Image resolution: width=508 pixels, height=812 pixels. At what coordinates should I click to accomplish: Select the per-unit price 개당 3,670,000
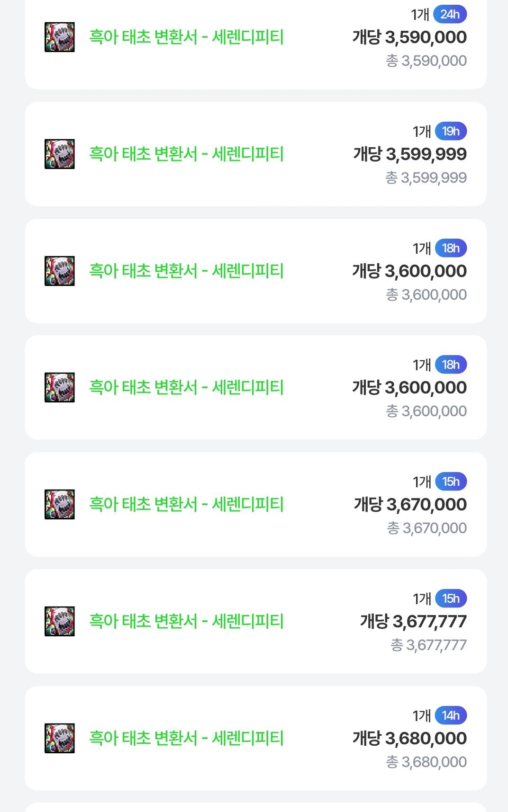click(x=410, y=504)
